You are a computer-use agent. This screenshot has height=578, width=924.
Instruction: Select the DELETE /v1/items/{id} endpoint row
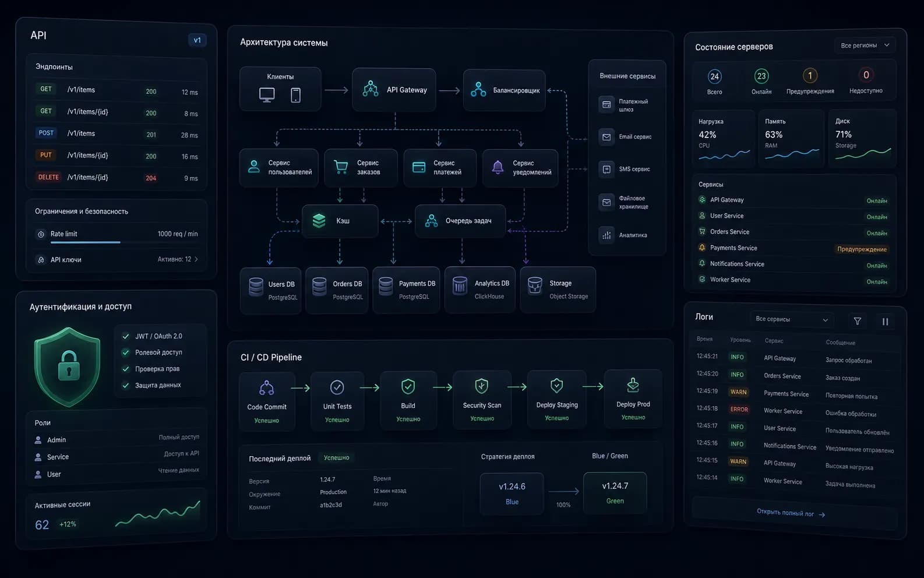click(117, 177)
